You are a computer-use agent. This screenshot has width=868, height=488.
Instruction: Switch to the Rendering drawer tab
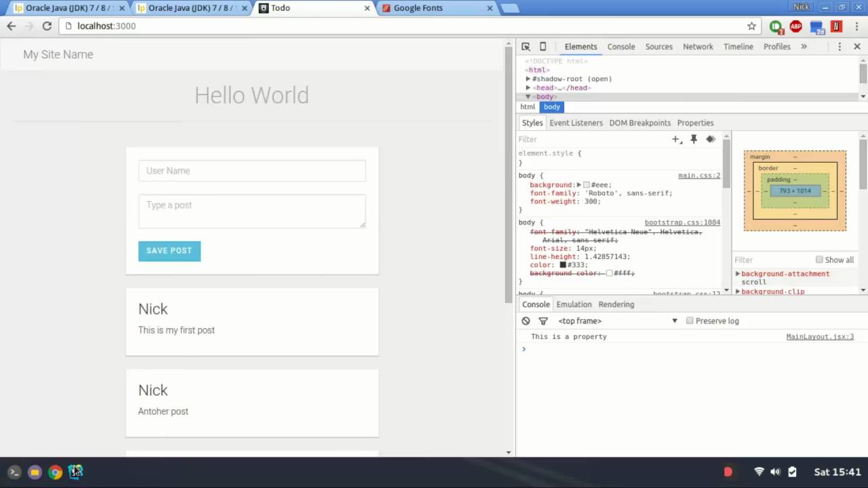pyautogui.click(x=616, y=304)
